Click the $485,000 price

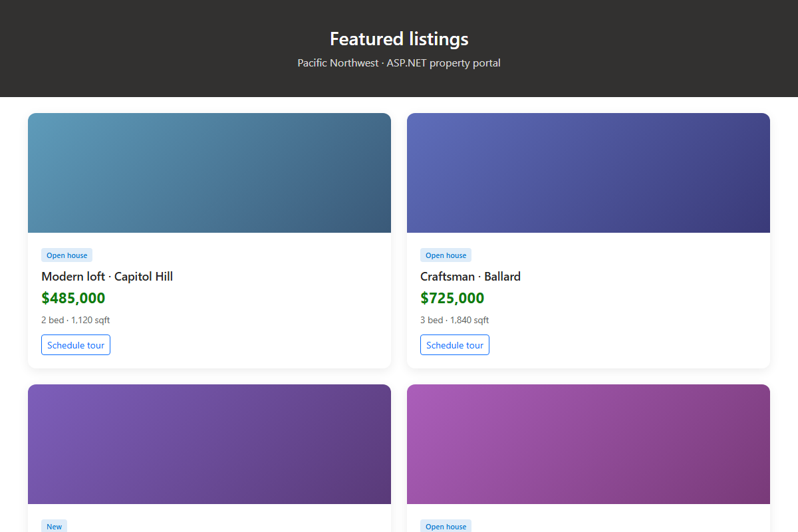(x=73, y=298)
